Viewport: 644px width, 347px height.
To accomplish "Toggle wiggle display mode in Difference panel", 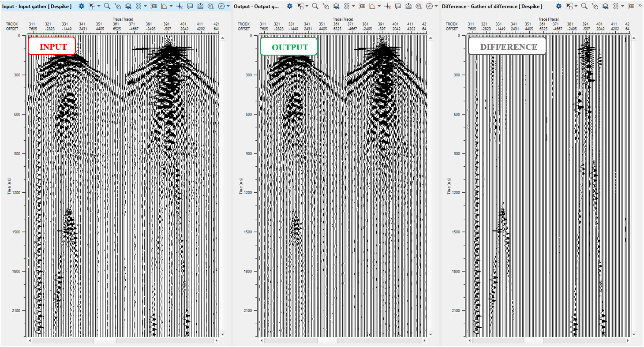I will point(616,6).
